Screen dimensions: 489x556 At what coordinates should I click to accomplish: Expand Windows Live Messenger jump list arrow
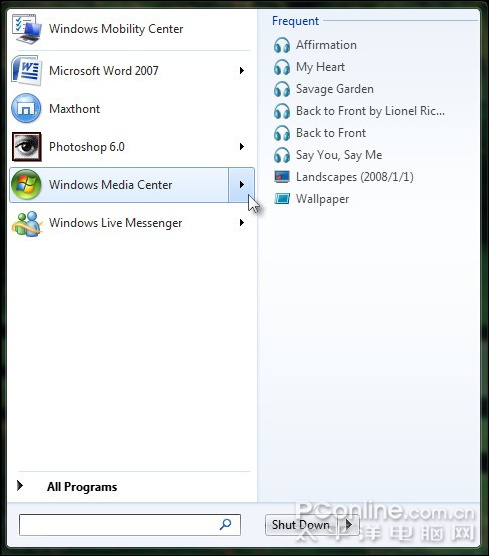[242, 223]
